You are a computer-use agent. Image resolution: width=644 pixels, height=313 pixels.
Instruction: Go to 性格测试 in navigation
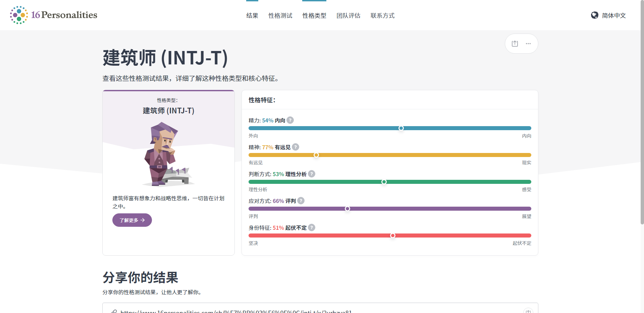pyautogui.click(x=280, y=15)
